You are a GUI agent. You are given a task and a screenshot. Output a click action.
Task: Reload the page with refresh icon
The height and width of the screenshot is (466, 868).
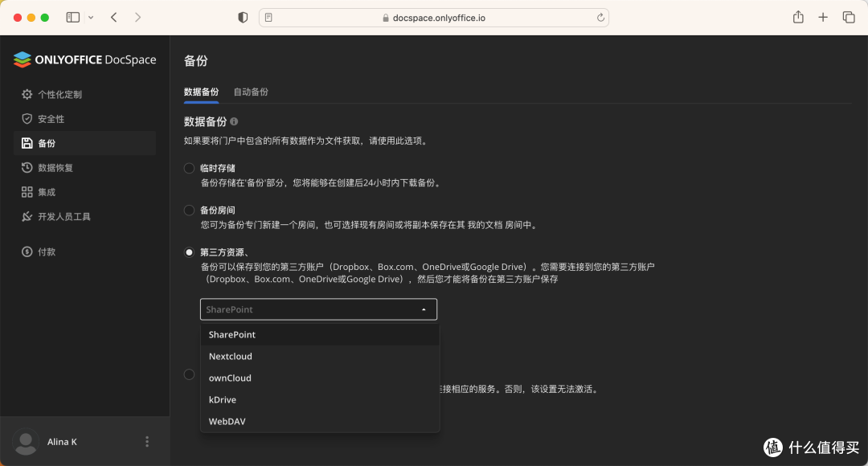[x=600, y=18]
